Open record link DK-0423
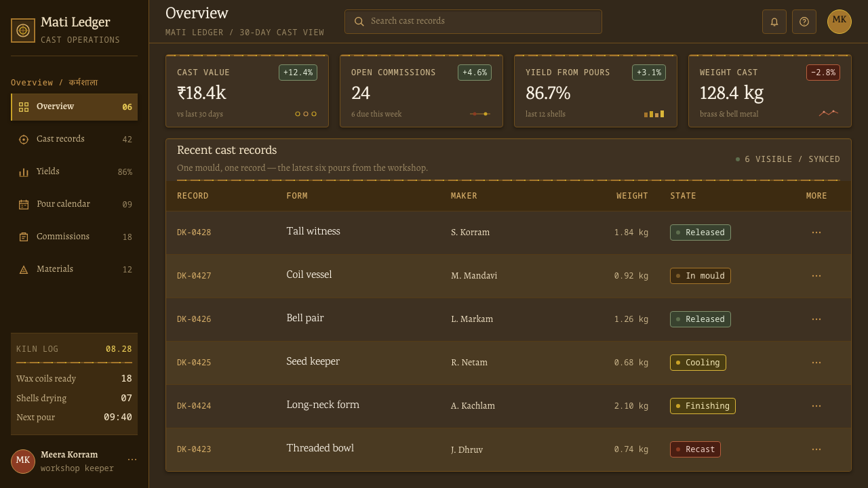 pyautogui.click(x=194, y=449)
